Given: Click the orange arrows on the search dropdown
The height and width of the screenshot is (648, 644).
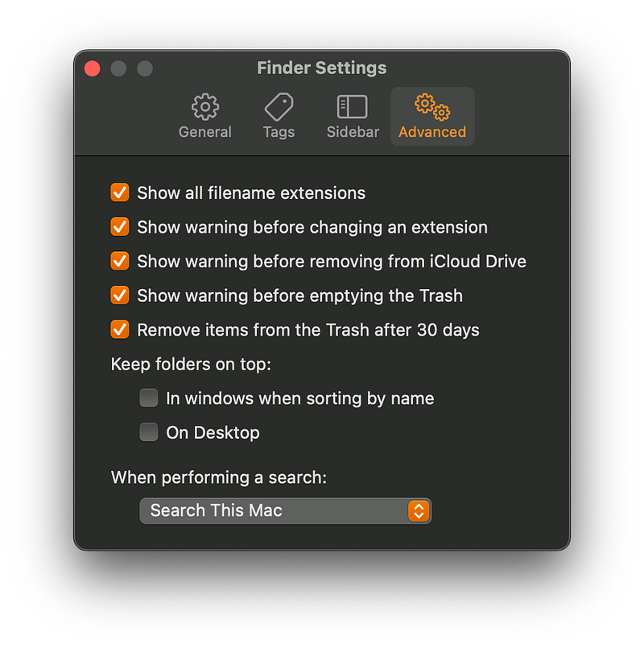Looking at the screenshot, I should (x=419, y=510).
